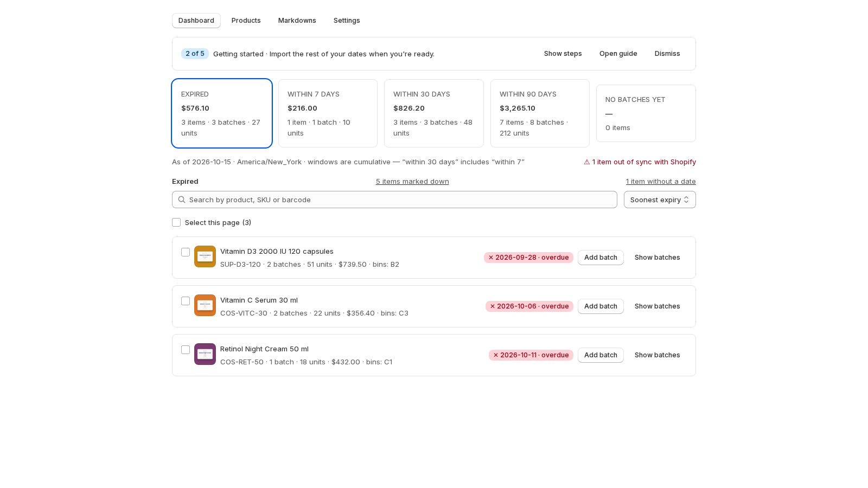
Task: Check the Vitamin C Serum row checkbox
Action: [186, 301]
